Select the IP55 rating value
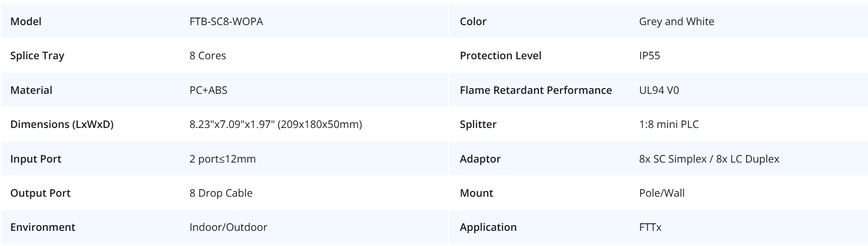Viewport: 868px width, 246px height. tap(649, 55)
